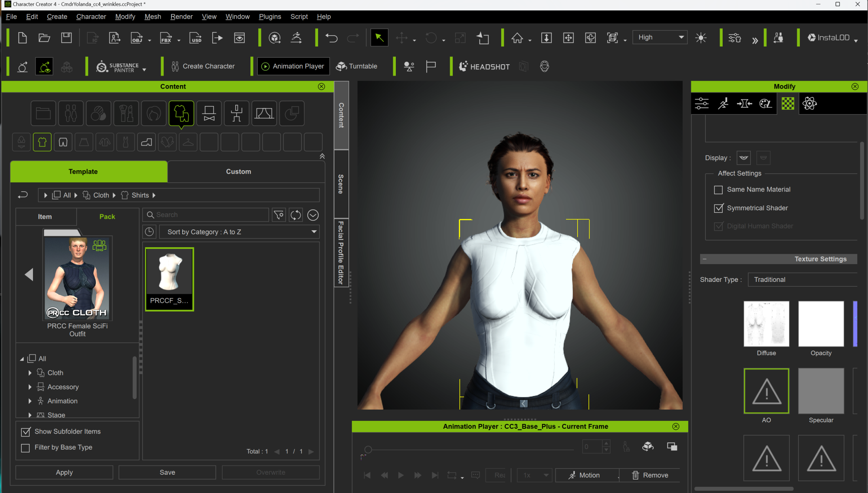Choose the Shirts cloth subcategory icon

coord(42,142)
